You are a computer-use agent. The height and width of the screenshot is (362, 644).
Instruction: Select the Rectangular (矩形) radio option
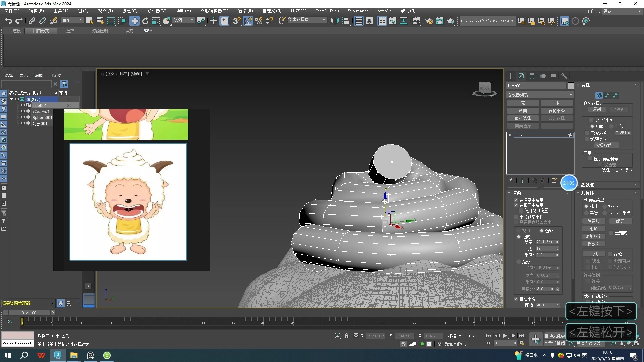click(519, 262)
